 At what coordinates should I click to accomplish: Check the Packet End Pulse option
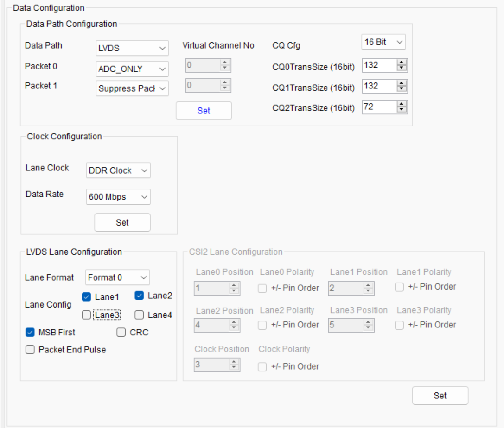coord(30,350)
